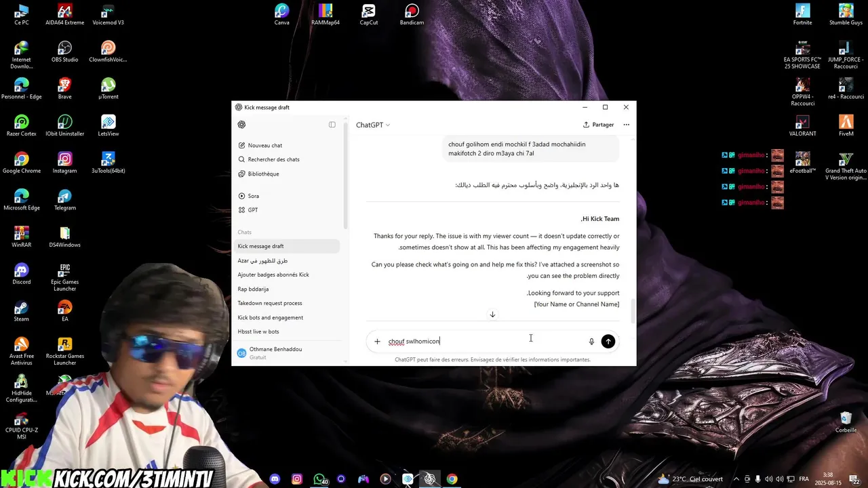The width and height of the screenshot is (868, 488).
Task: Launch Voicemod V3 from the desktop
Action: (108, 14)
